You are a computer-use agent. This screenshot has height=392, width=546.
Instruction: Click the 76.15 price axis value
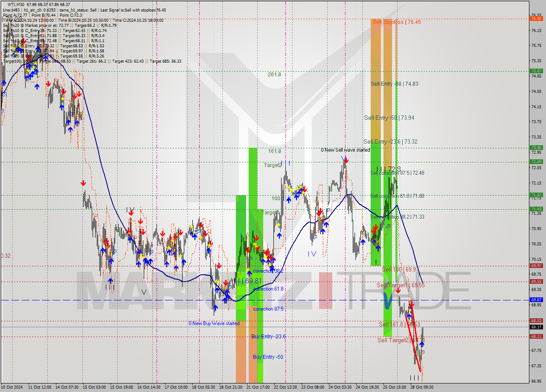click(x=536, y=30)
